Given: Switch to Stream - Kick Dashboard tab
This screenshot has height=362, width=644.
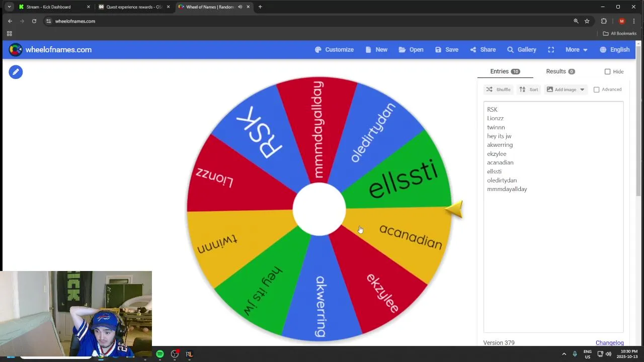Looking at the screenshot, I should click(x=54, y=7).
